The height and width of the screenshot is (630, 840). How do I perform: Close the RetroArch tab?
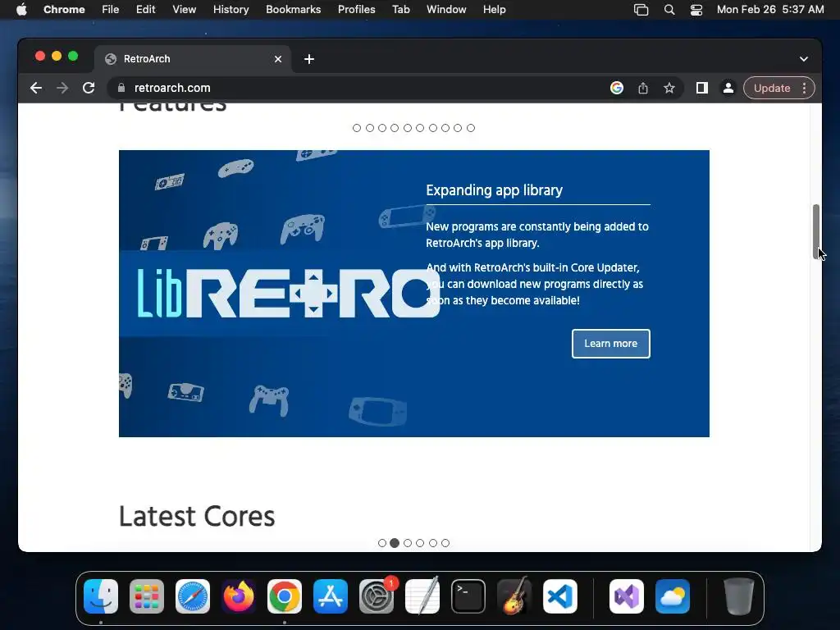pos(278,59)
